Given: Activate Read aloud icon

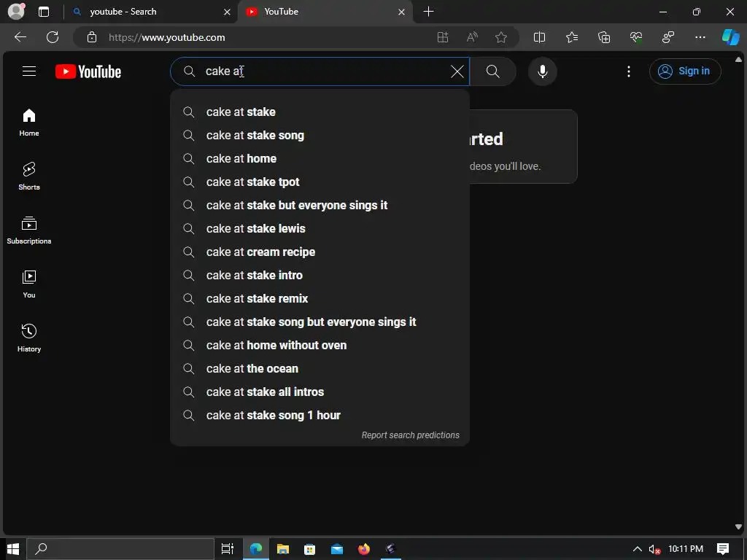Looking at the screenshot, I should pos(472,37).
